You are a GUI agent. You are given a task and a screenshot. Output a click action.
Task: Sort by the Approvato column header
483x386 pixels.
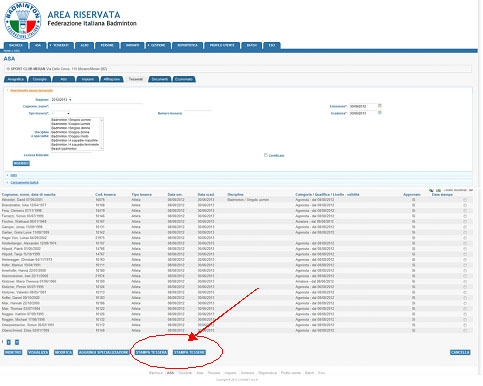(x=412, y=194)
